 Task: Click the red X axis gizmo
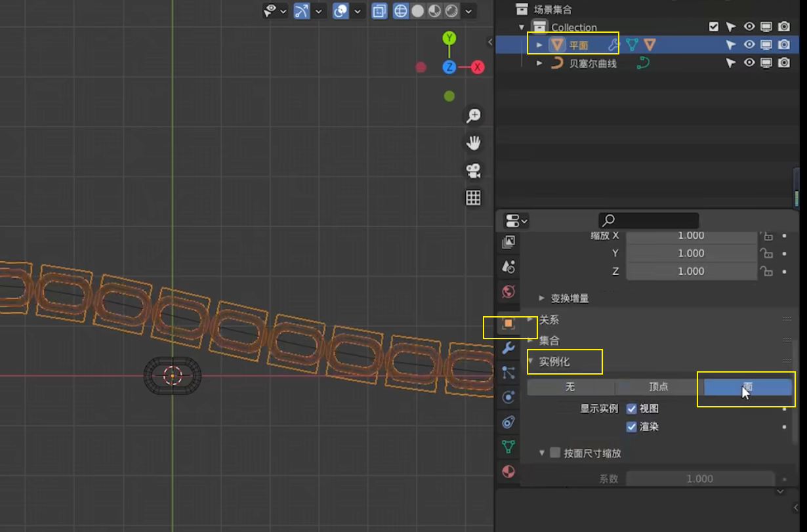[478, 67]
